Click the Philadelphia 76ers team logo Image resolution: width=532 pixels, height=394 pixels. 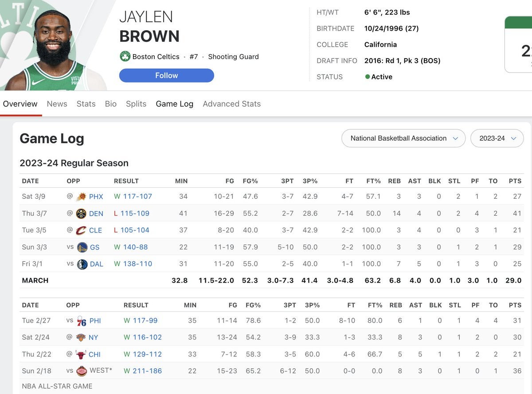point(81,321)
